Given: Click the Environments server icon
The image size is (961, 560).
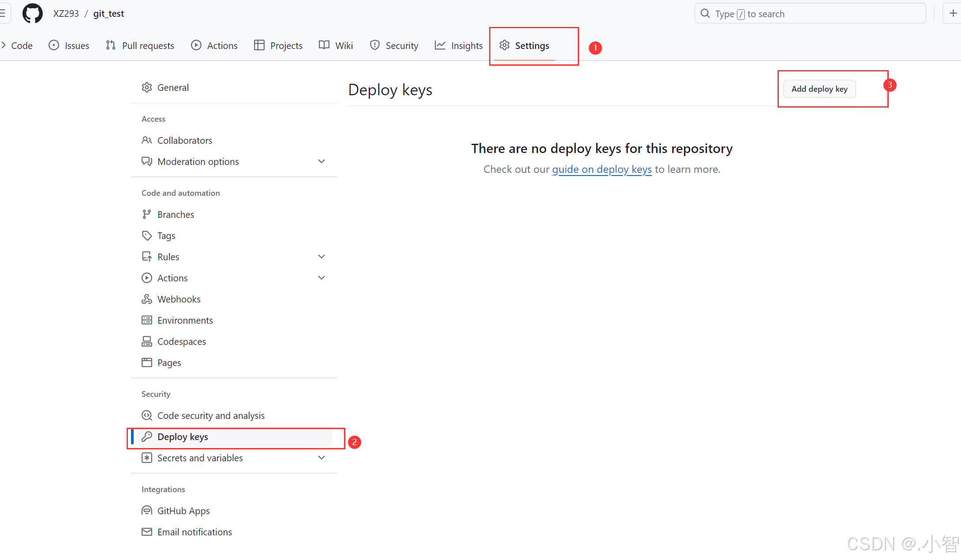Looking at the screenshot, I should point(146,320).
